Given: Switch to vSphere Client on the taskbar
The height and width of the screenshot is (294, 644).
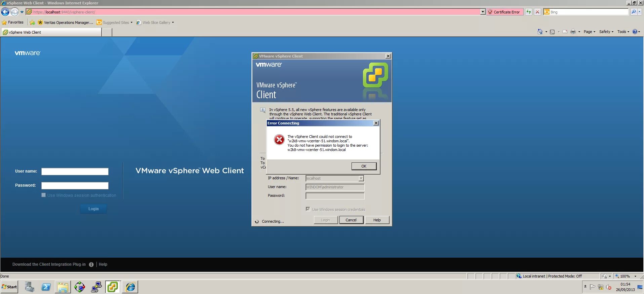Looking at the screenshot, I should [x=113, y=287].
